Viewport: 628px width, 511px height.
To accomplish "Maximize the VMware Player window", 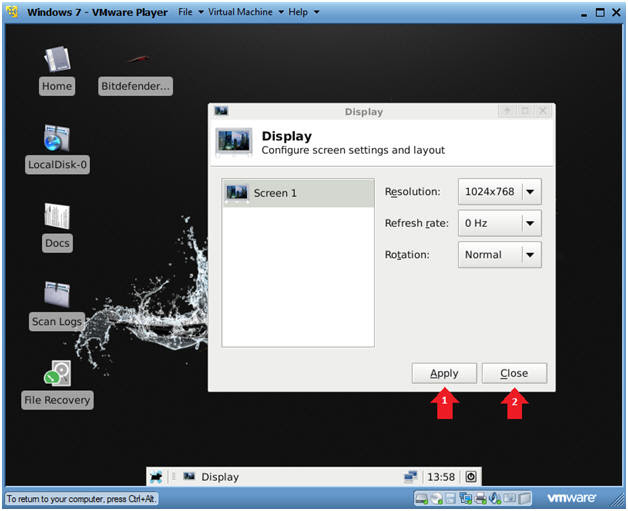I will (600, 12).
